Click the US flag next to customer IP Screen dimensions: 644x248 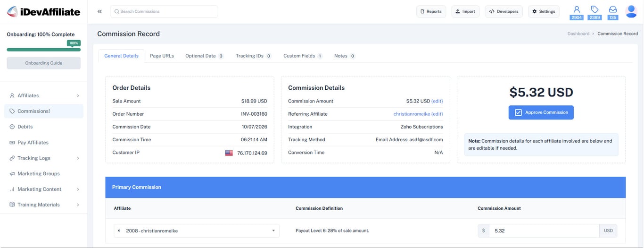coord(229,153)
